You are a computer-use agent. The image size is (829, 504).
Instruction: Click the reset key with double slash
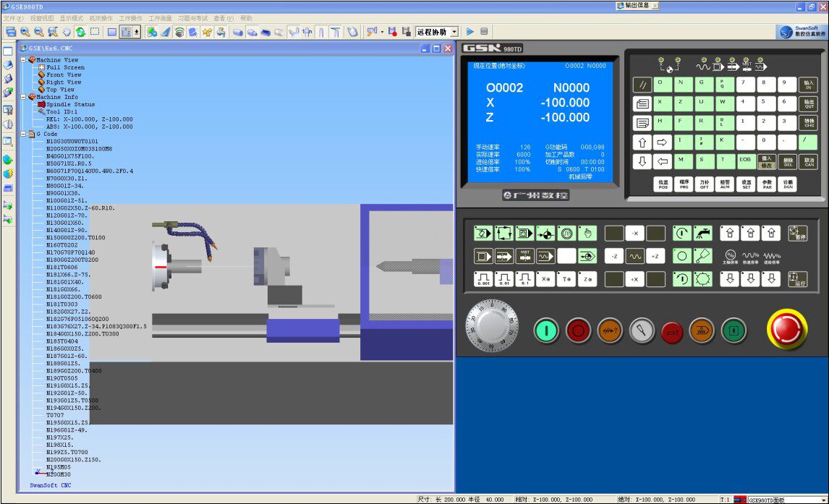click(x=642, y=85)
